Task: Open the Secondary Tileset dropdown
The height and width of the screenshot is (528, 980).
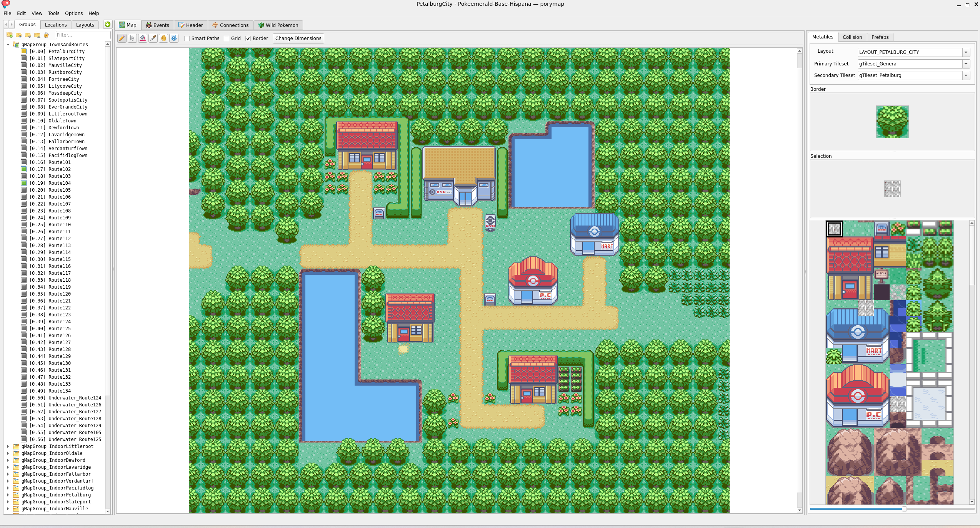Action: [x=966, y=75]
